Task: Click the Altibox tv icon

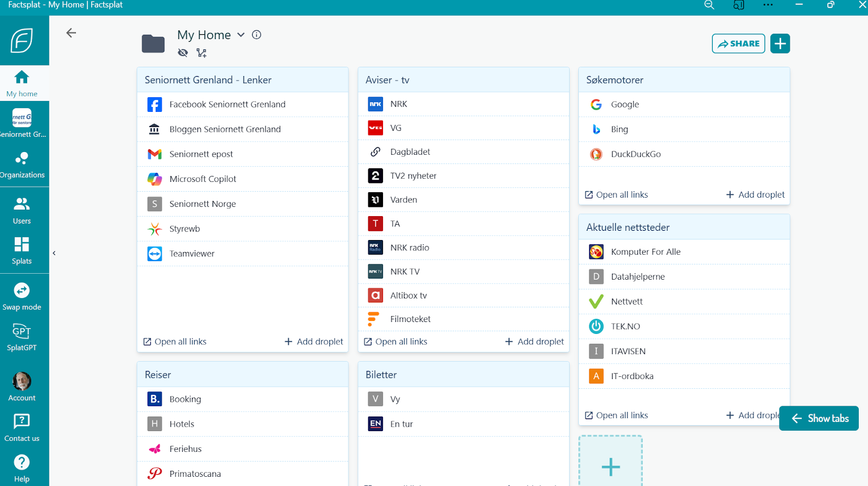Action: (375, 295)
